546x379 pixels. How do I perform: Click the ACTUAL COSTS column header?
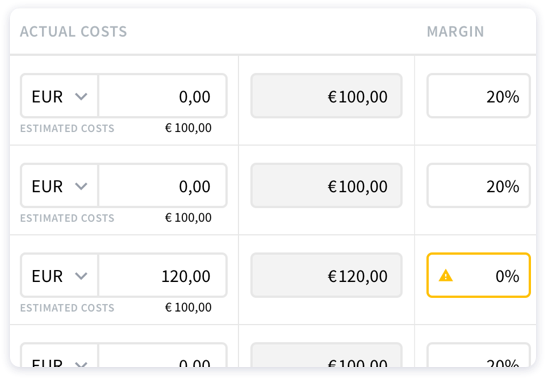click(73, 32)
